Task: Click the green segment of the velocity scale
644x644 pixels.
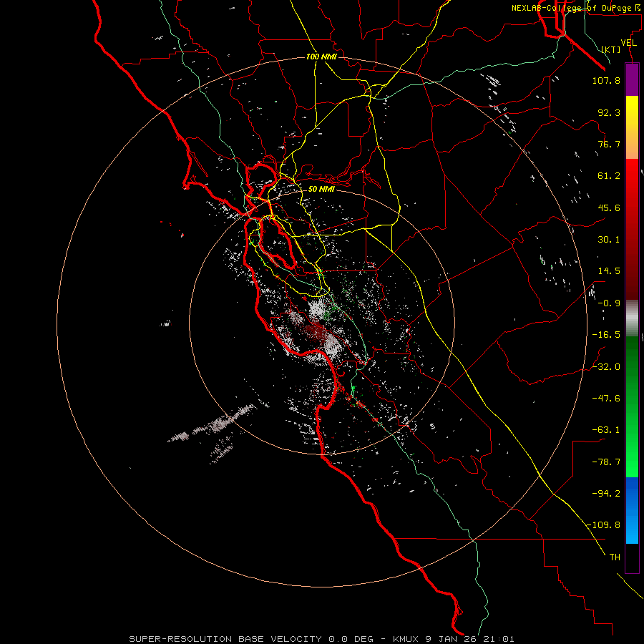Action: pos(632,406)
